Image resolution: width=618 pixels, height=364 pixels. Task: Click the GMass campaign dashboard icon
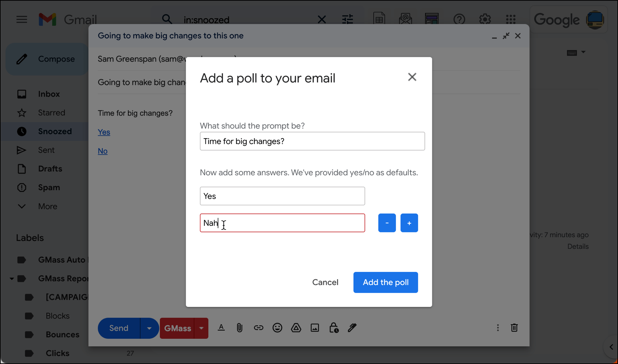coord(432,19)
